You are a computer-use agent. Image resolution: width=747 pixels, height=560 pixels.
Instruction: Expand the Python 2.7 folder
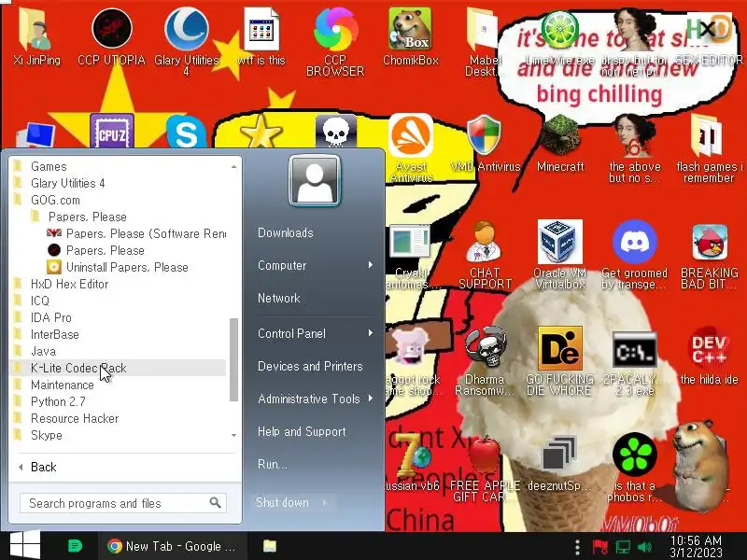click(119, 401)
